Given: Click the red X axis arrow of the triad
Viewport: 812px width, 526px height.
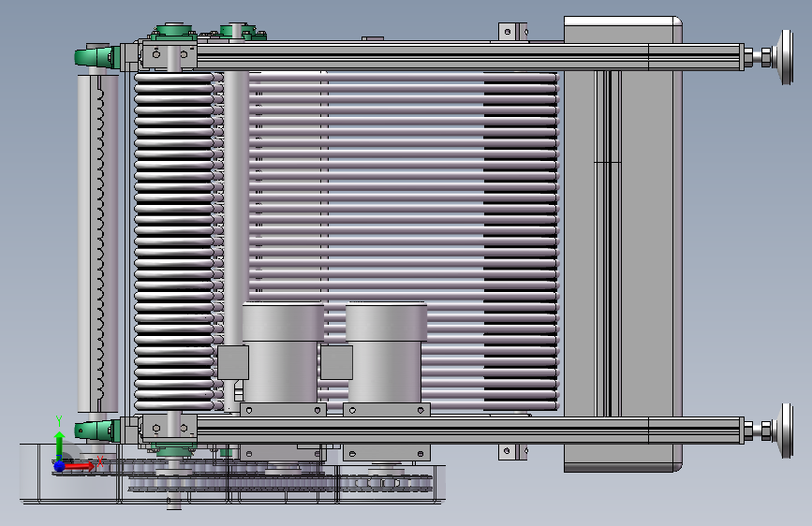Looking at the screenshot, I should pos(79,466).
